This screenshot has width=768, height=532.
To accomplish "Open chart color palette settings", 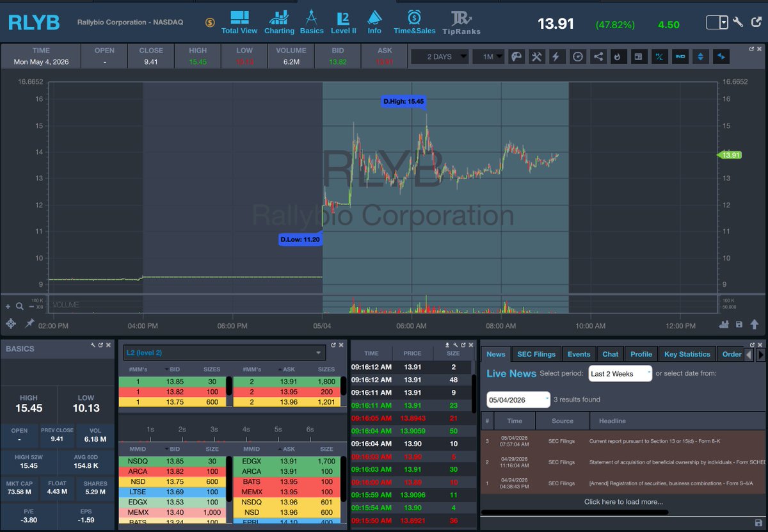I will [x=516, y=56].
